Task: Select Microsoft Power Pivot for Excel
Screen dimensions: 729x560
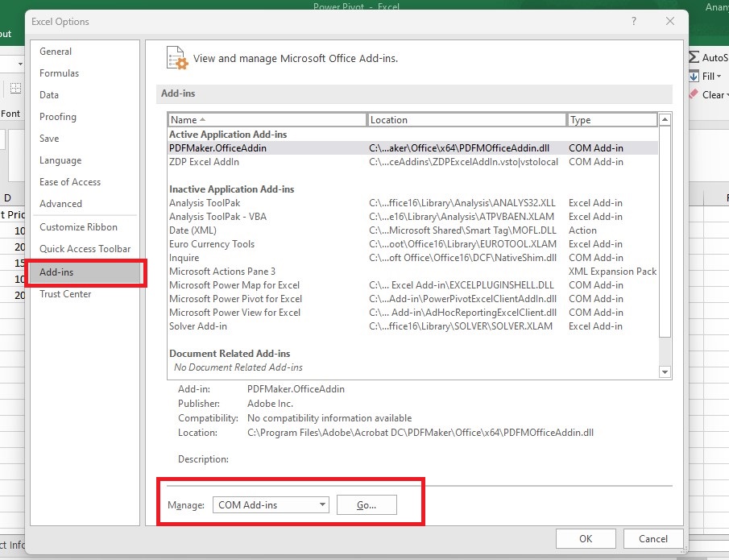Action: (x=413, y=299)
